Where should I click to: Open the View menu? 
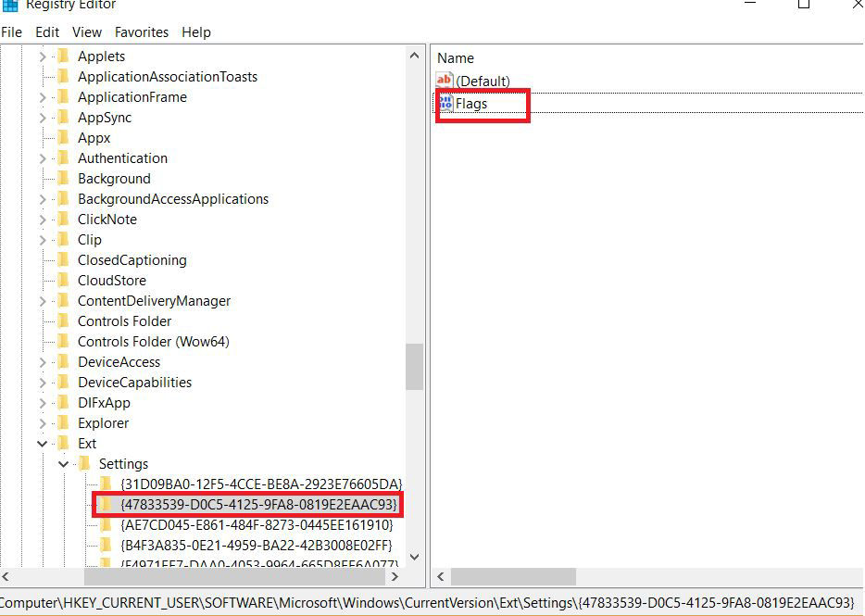pyautogui.click(x=87, y=32)
